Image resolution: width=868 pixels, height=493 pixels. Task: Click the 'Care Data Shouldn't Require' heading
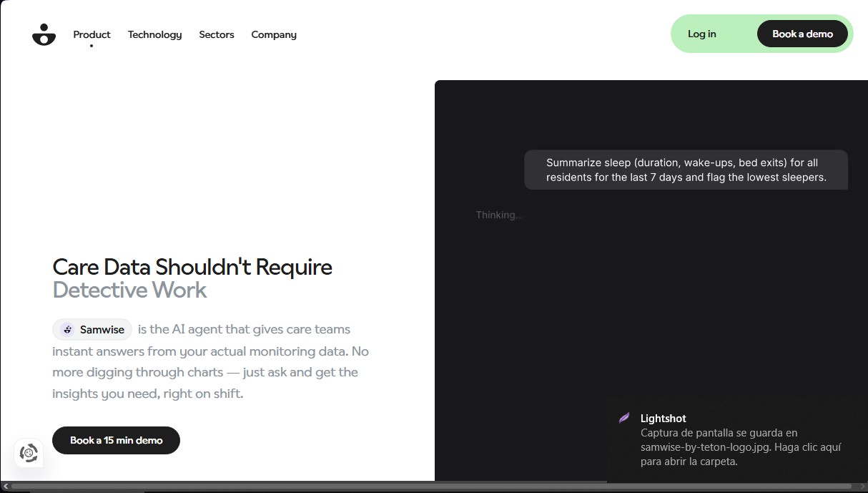pyautogui.click(x=192, y=267)
